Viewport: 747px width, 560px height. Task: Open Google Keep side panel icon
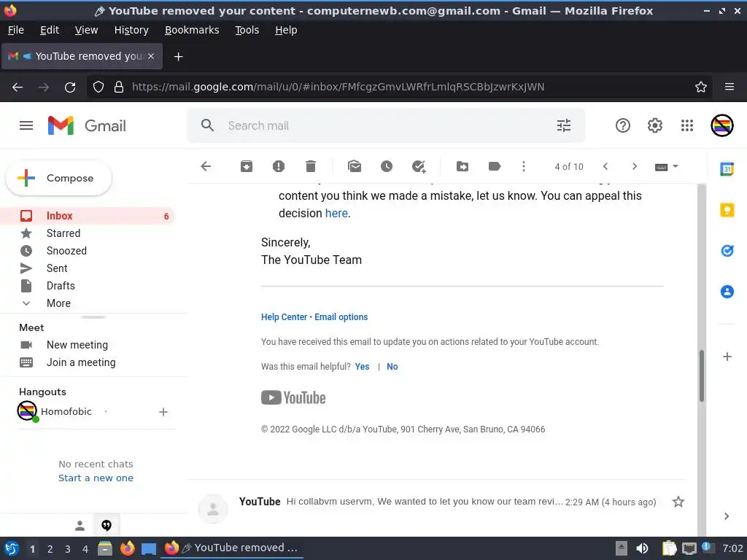[727, 210]
